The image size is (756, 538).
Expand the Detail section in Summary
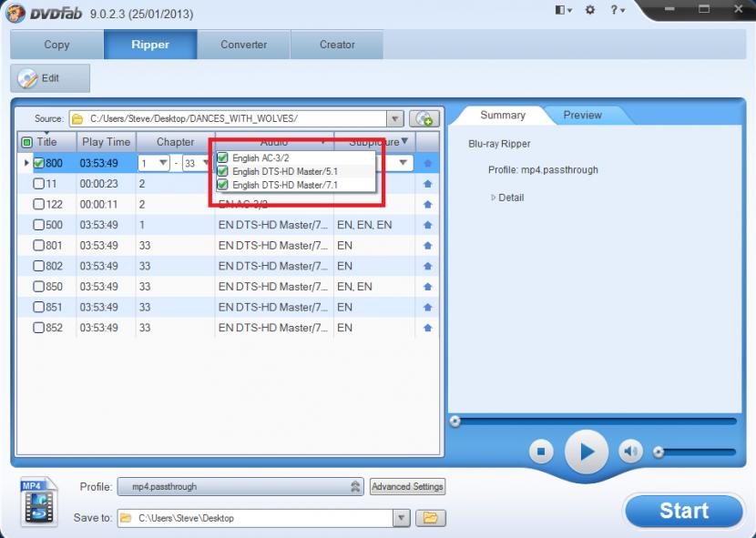click(494, 198)
